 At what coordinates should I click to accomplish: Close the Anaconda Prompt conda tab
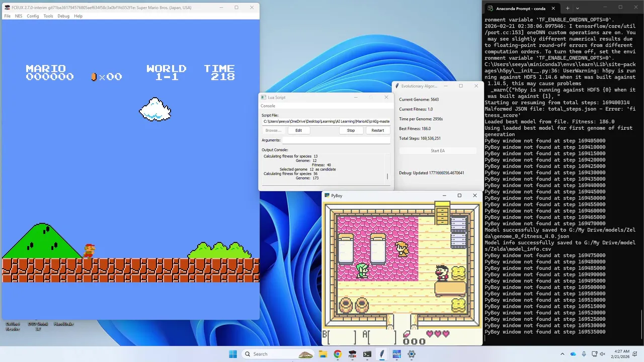click(x=553, y=8)
